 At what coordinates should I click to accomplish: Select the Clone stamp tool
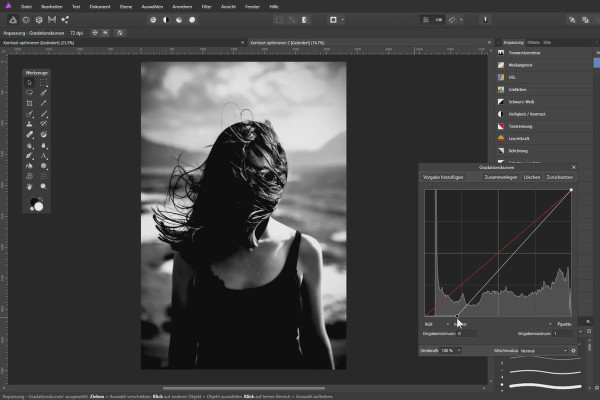(29, 124)
